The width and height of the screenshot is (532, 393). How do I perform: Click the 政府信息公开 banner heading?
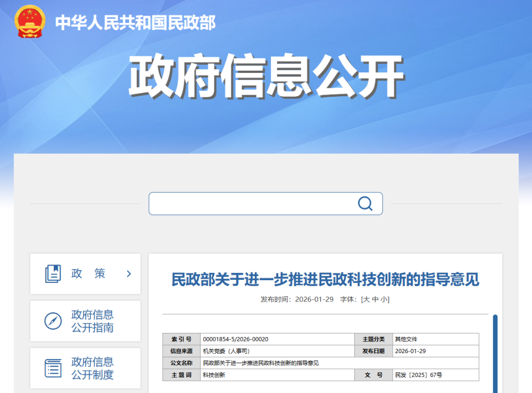(x=266, y=77)
